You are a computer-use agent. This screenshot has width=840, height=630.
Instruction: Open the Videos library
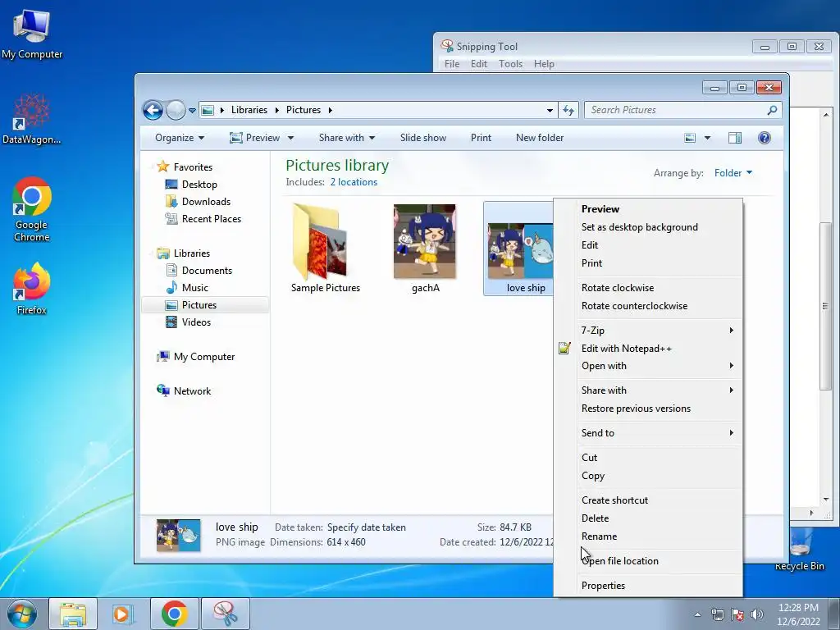pyautogui.click(x=196, y=322)
